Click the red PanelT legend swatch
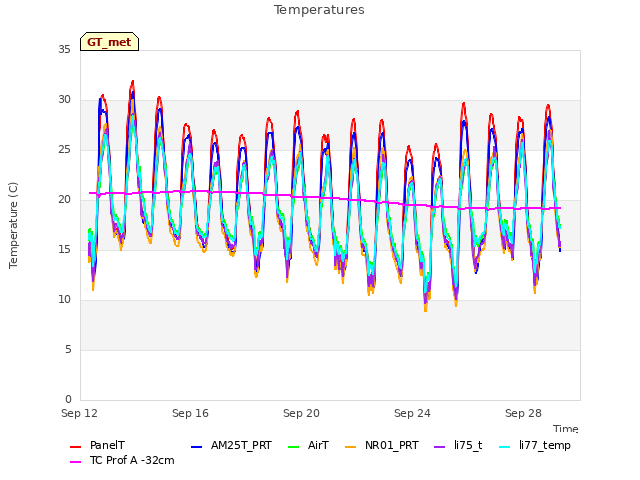The width and height of the screenshot is (640, 480). (x=76, y=447)
